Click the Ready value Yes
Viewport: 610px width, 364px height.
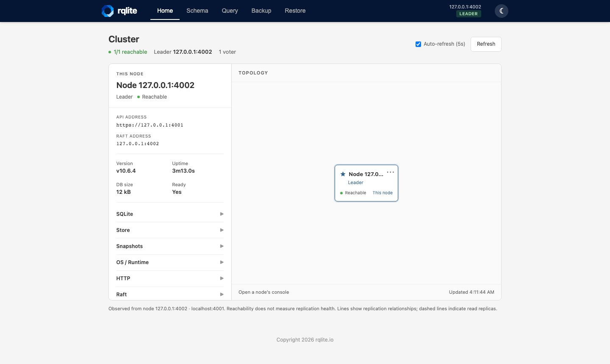point(177,192)
